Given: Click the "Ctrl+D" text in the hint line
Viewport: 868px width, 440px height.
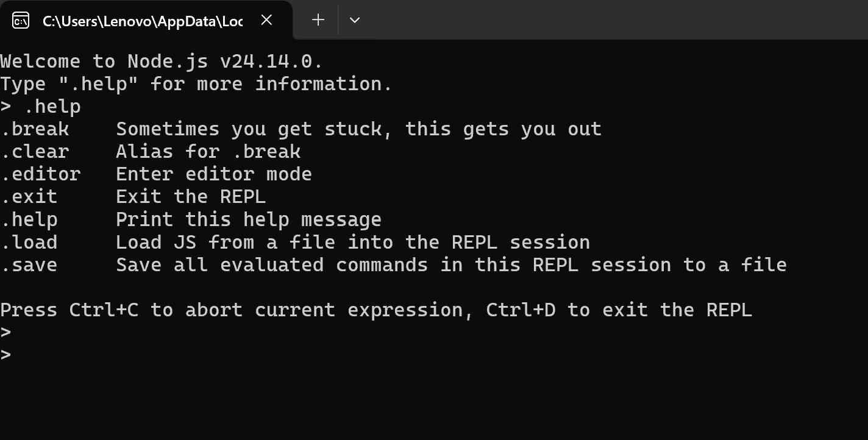Looking at the screenshot, I should point(521,310).
